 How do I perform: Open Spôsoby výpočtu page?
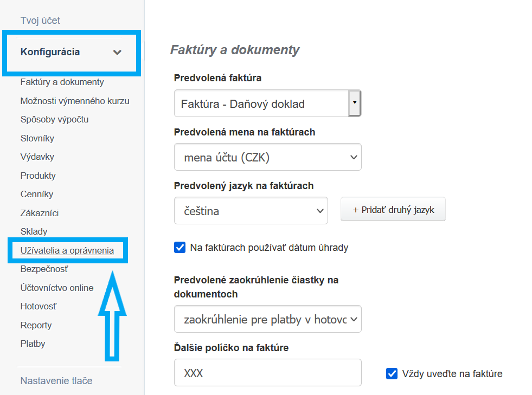(x=54, y=119)
